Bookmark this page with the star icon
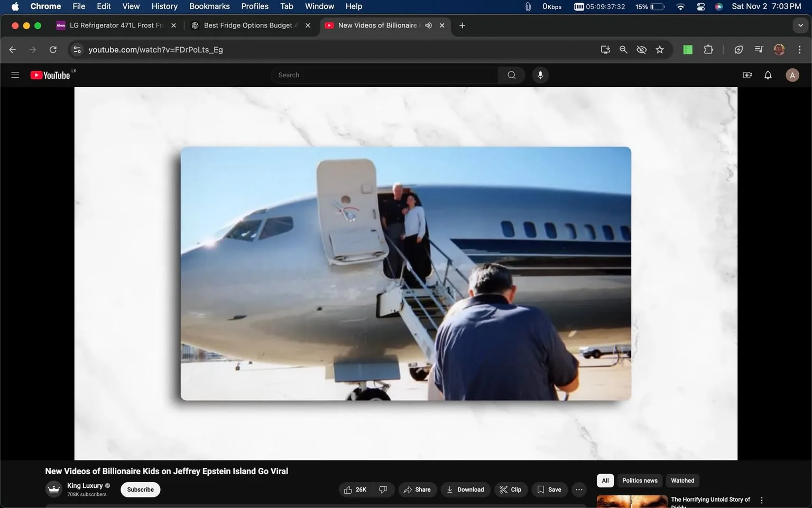812x508 pixels. (x=659, y=49)
